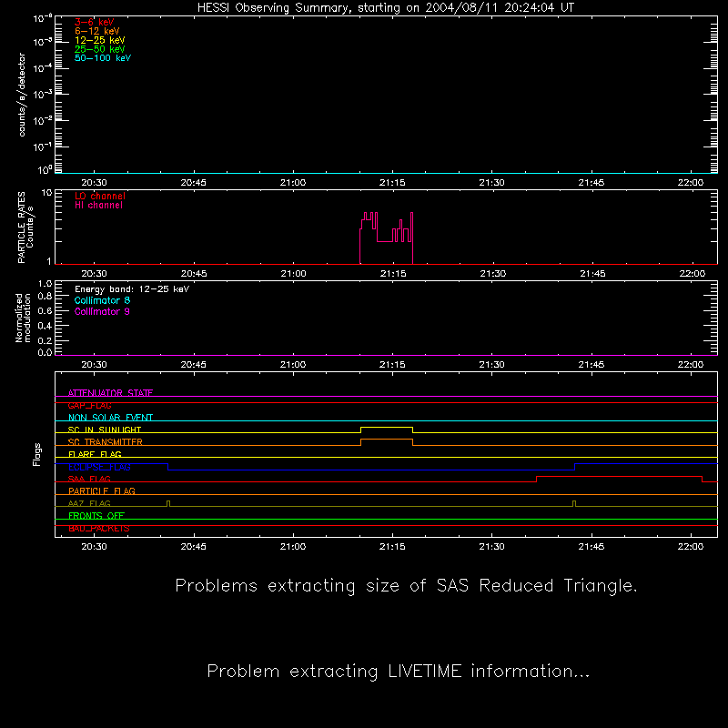Click the first AAZ_FLAG pulse near 20:41

point(168,503)
